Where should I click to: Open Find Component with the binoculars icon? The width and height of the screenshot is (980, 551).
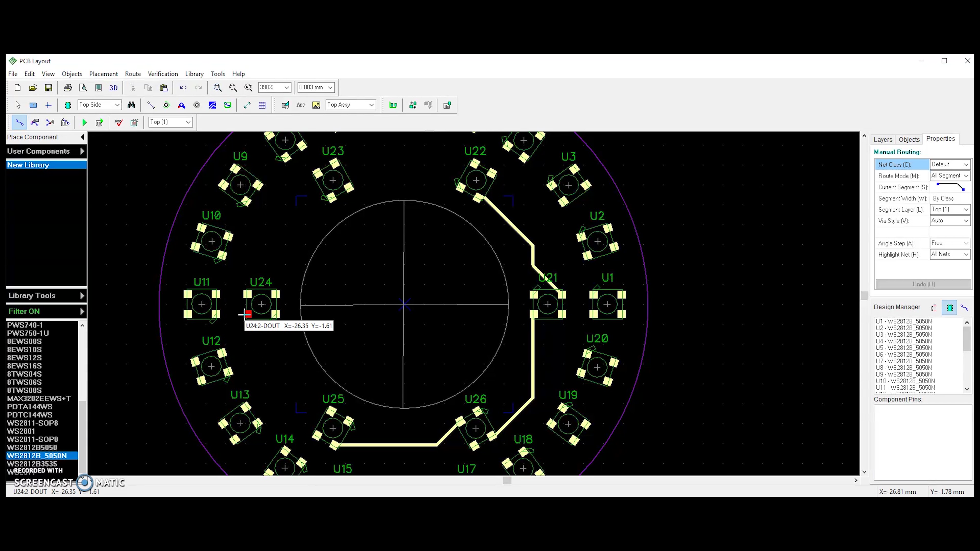(132, 105)
